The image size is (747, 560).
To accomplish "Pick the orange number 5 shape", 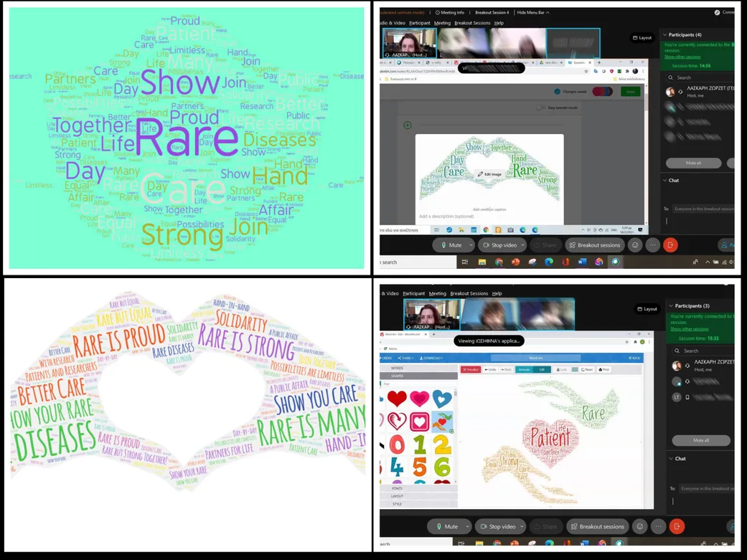I will point(420,468).
